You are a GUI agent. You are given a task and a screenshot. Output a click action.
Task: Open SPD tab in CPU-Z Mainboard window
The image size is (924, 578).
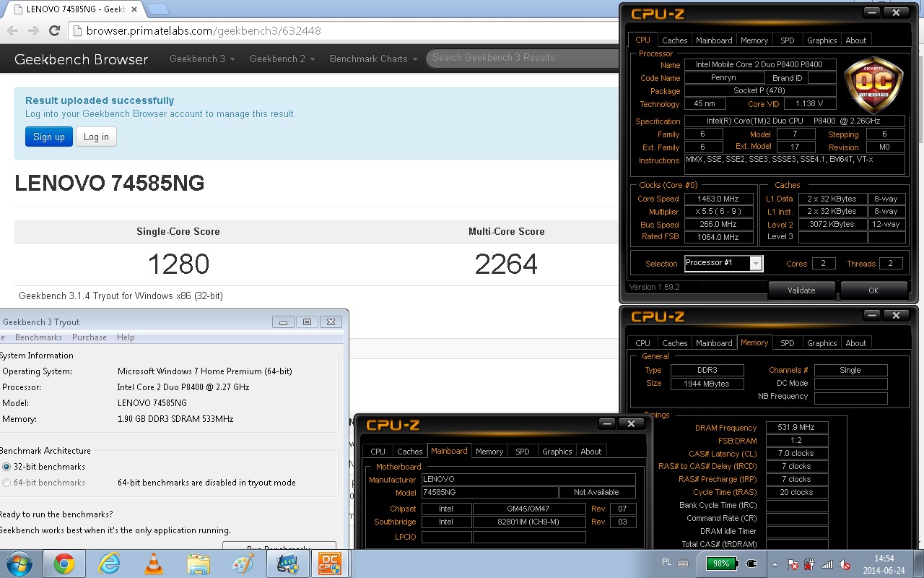(523, 452)
